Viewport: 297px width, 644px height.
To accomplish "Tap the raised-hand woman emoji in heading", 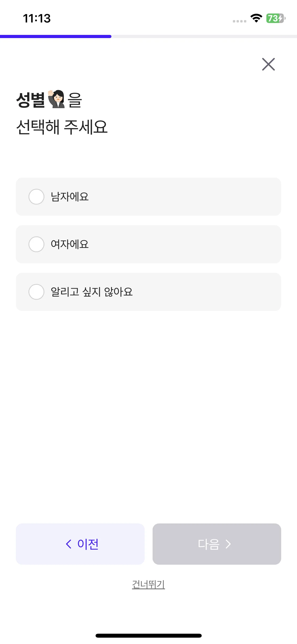I will click(x=56, y=99).
